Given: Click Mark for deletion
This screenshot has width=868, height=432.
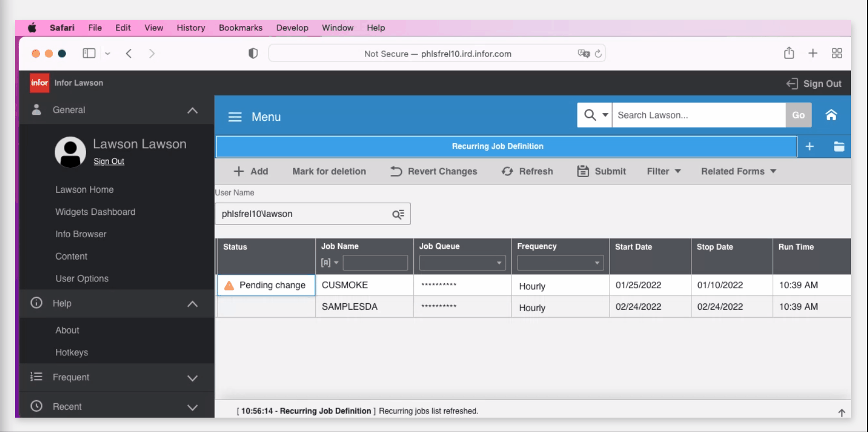Looking at the screenshot, I should [329, 171].
